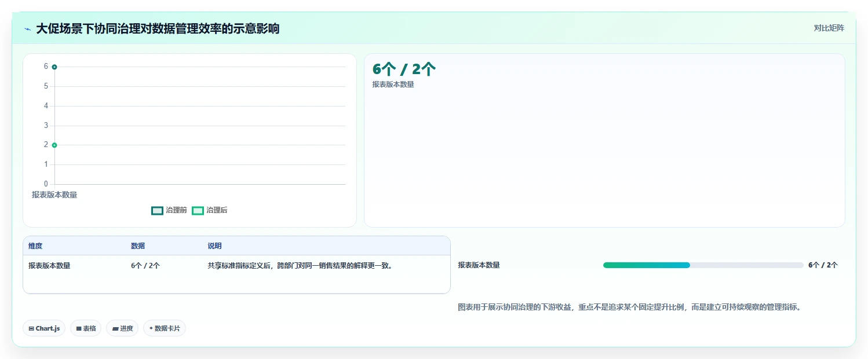868x359 pixels.
Task: Click the footnote text starting 图表用于展示
Action: click(629, 307)
